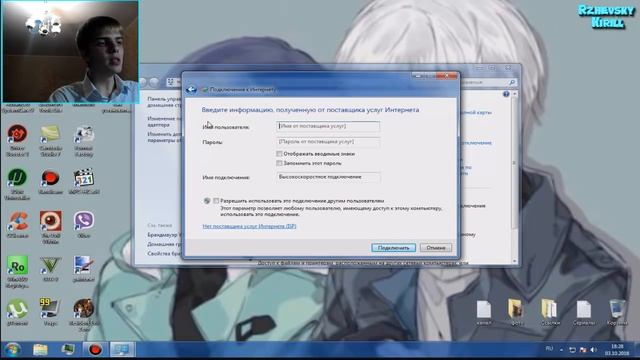Viewport: 640px width, 360px height.
Task: Open the volume speaker icon in the tray
Action: pyautogui.click(x=593, y=350)
